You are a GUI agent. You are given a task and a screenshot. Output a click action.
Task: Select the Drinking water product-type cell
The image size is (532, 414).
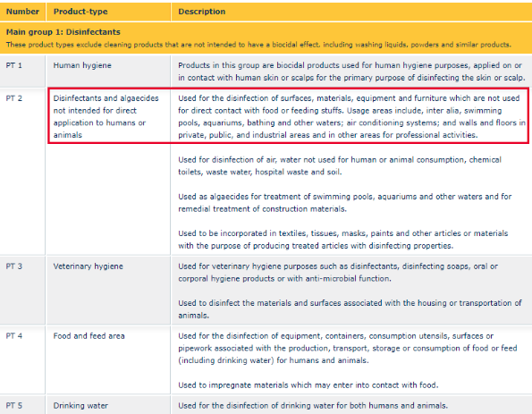[x=80, y=406]
